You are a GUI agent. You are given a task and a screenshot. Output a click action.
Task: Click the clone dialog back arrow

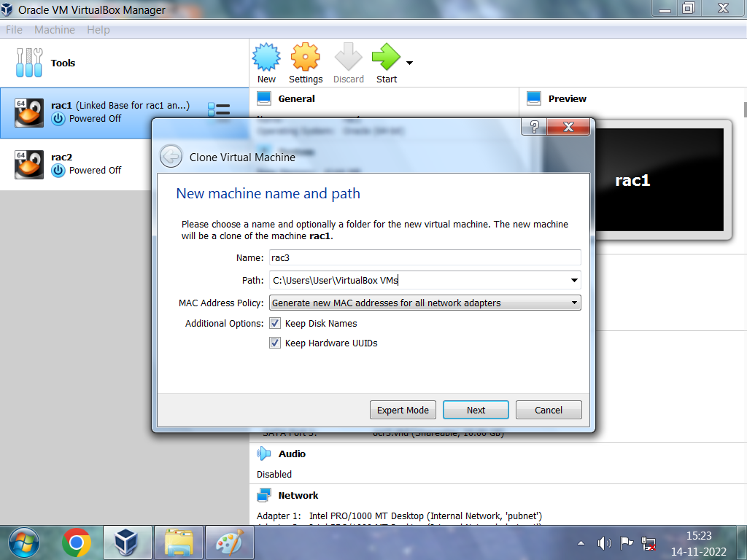(x=171, y=156)
